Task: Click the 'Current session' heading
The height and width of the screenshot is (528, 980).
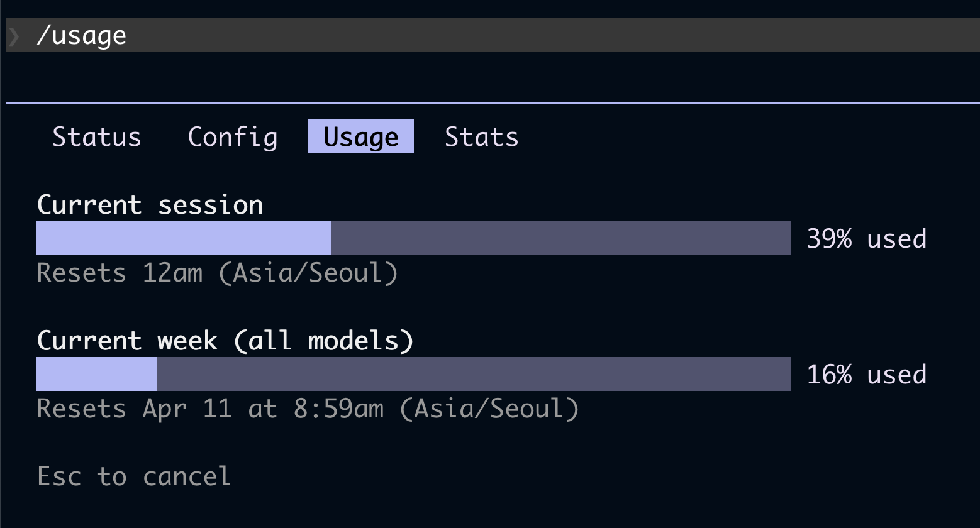Action: [x=150, y=205]
